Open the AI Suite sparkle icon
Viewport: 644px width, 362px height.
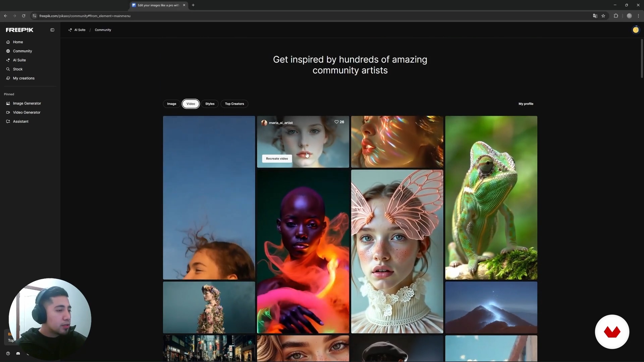pos(8,60)
